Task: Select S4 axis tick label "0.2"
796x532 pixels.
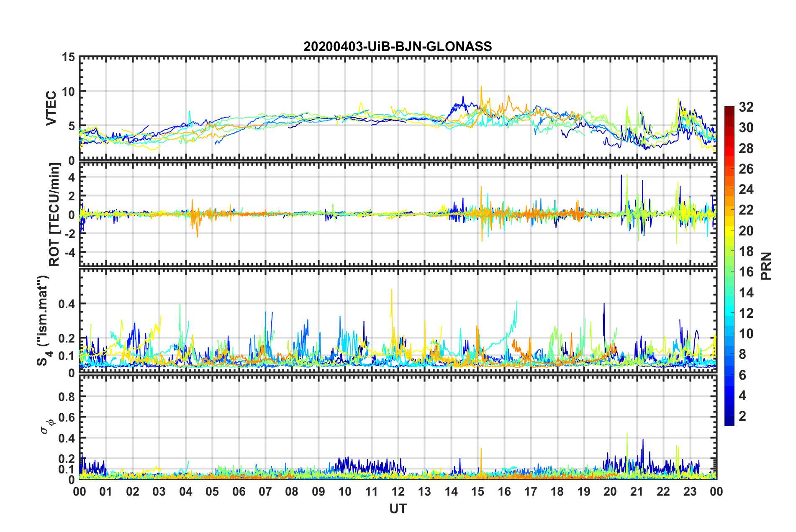Action: [67, 338]
